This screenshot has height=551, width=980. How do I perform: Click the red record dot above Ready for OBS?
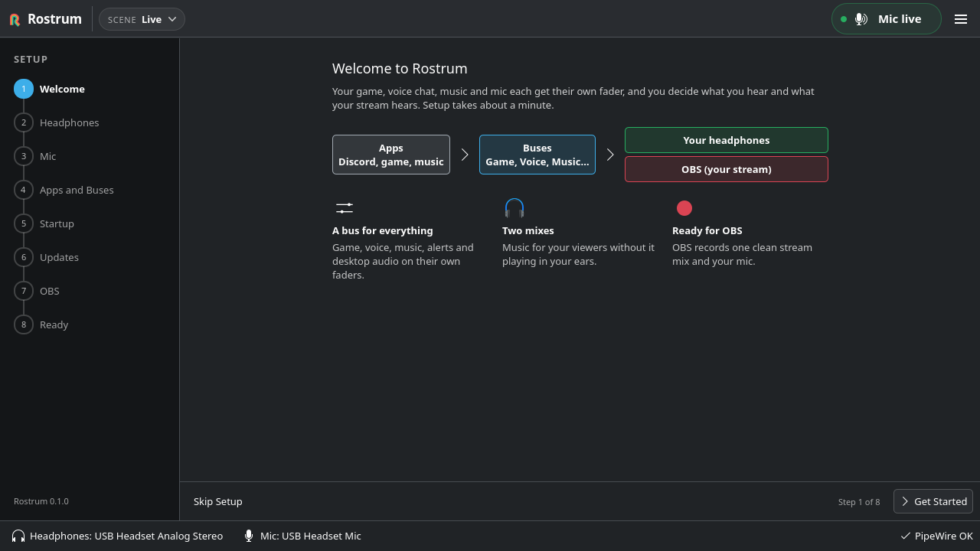[684, 208]
